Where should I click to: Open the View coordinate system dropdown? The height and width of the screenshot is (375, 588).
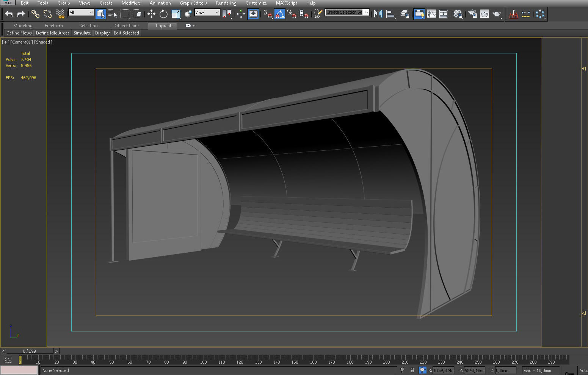coord(207,12)
